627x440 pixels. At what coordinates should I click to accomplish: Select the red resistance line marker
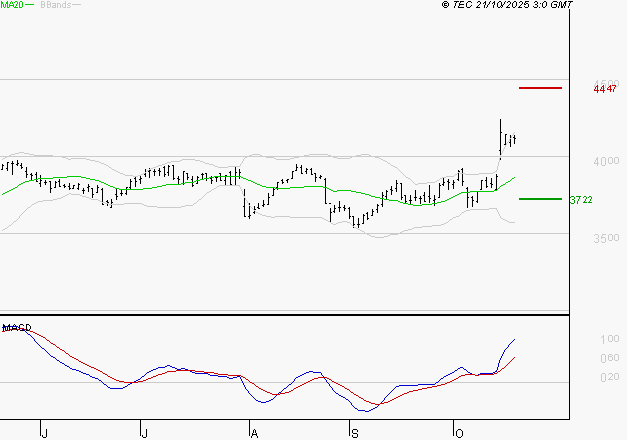pos(541,88)
